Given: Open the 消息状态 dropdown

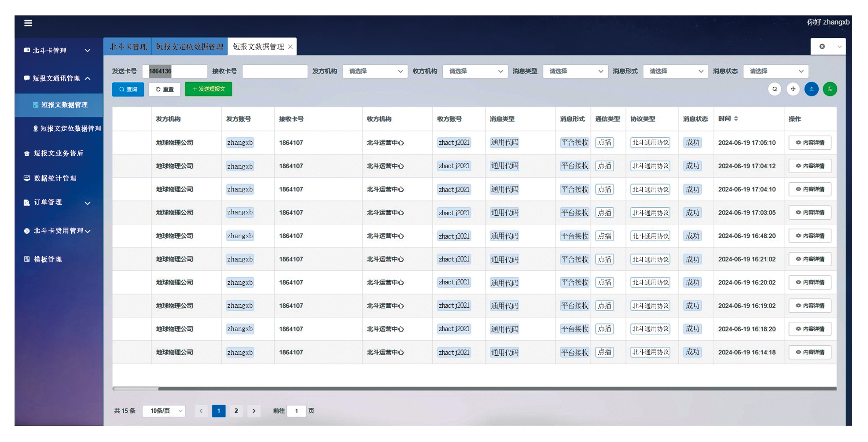Looking at the screenshot, I should 776,71.
